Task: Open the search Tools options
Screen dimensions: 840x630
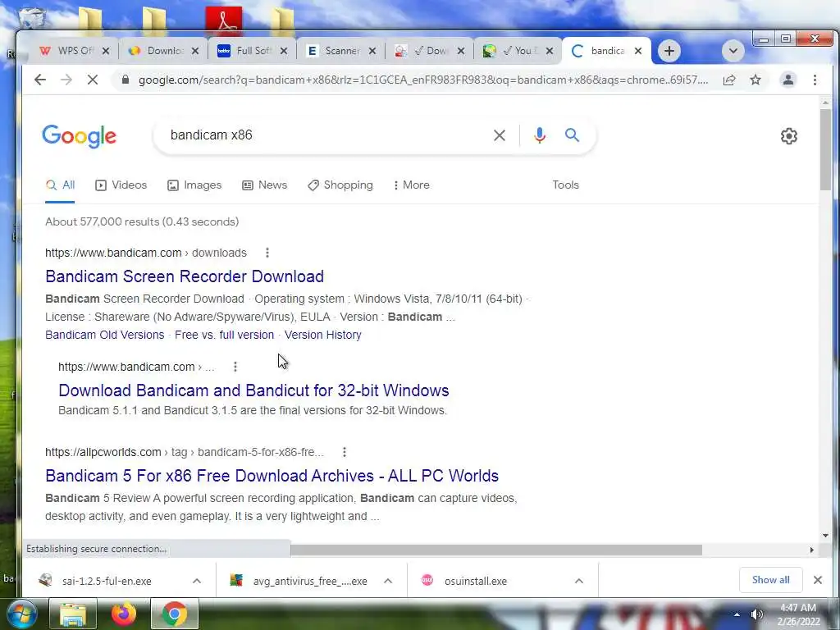Action: pos(566,185)
